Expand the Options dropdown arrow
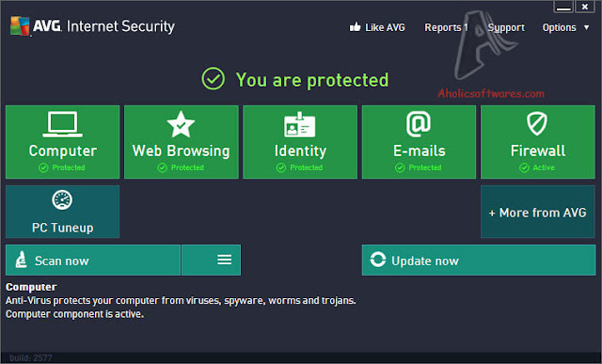Screen dimensions: 602x364 click(x=586, y=27)
